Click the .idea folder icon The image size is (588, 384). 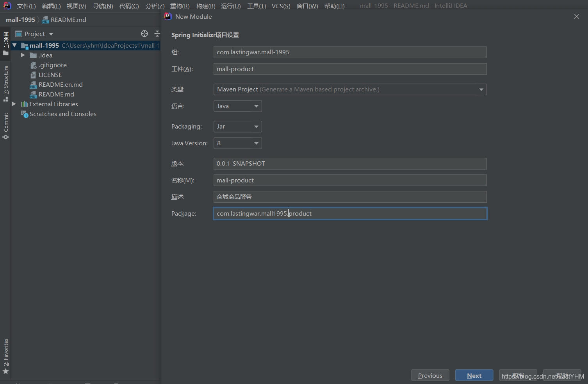[33, 55]
